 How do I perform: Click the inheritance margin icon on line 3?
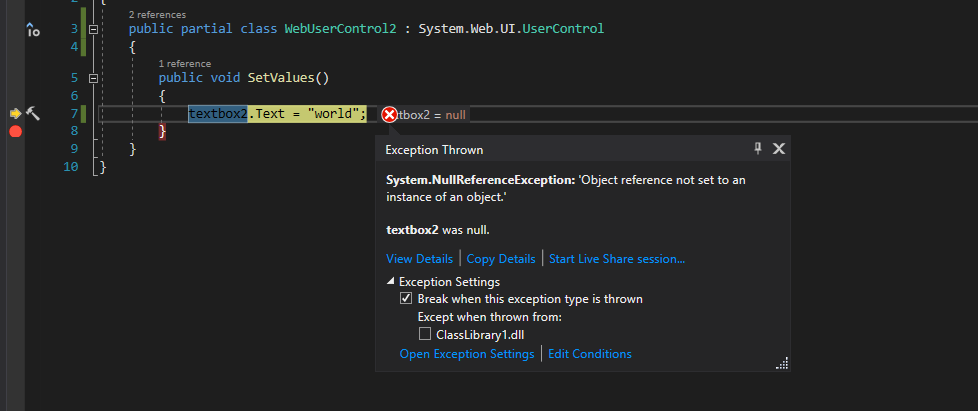pyautogui.click(x=33, y=29)
